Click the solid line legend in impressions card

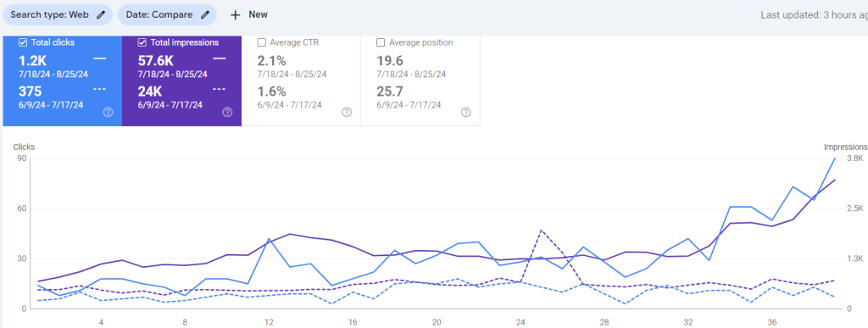[x=220, y=58]
